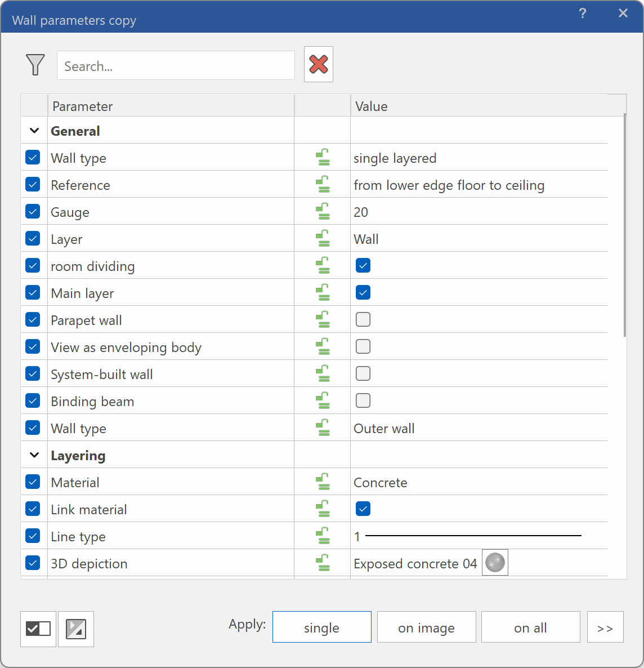The width and height of the screenshot is (644, 668).
Task: Click the lock icon on the Line type row
Action: [x=322, y=536]
